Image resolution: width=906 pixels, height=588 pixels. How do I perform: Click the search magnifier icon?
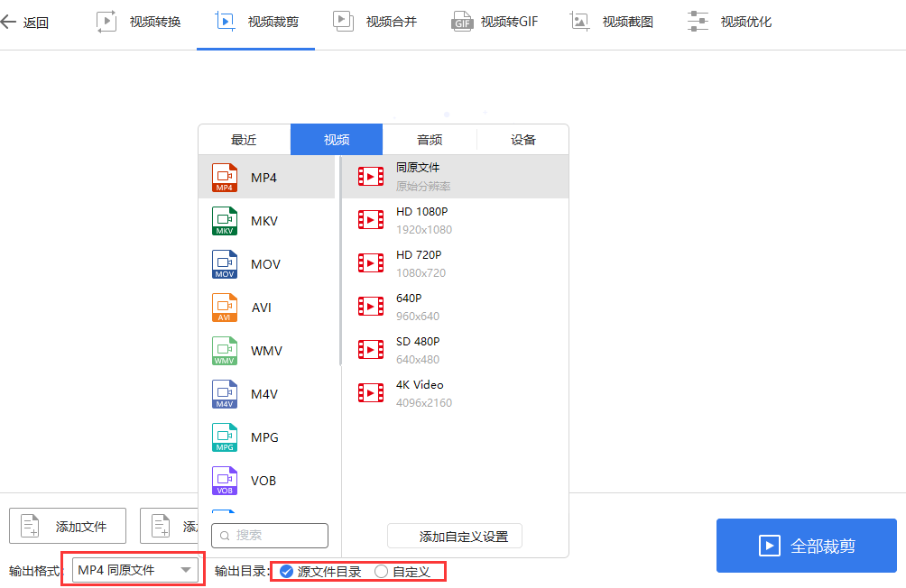coord(225,536)
